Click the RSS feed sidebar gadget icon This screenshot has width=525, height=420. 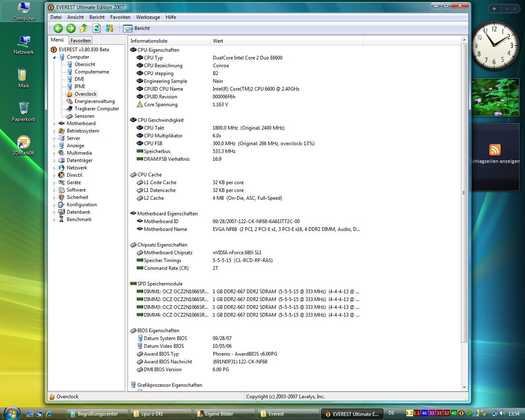click(495, 149)
